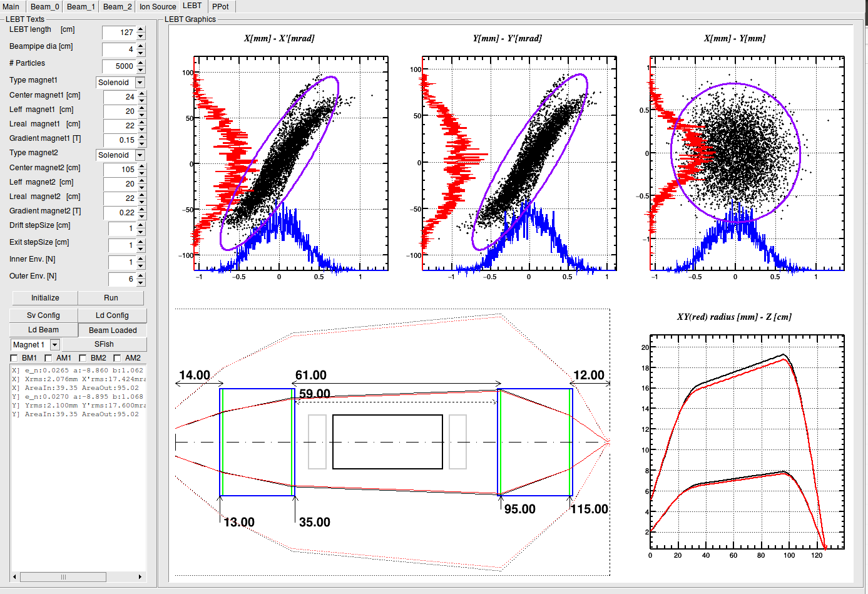This screenshot has width=868, height=594.
Task: Select the Gradient magnet1 field showing 0.15
Action: (x=120, y=140)
